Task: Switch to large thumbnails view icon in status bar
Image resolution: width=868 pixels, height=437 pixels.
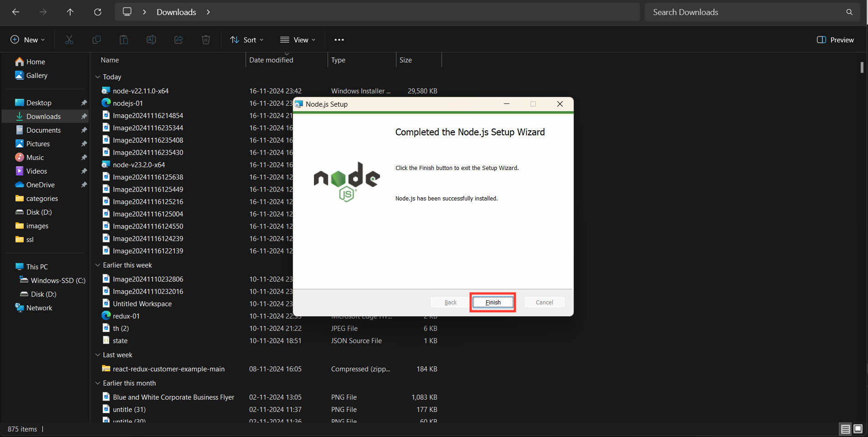Action: [x=858, y=429]
